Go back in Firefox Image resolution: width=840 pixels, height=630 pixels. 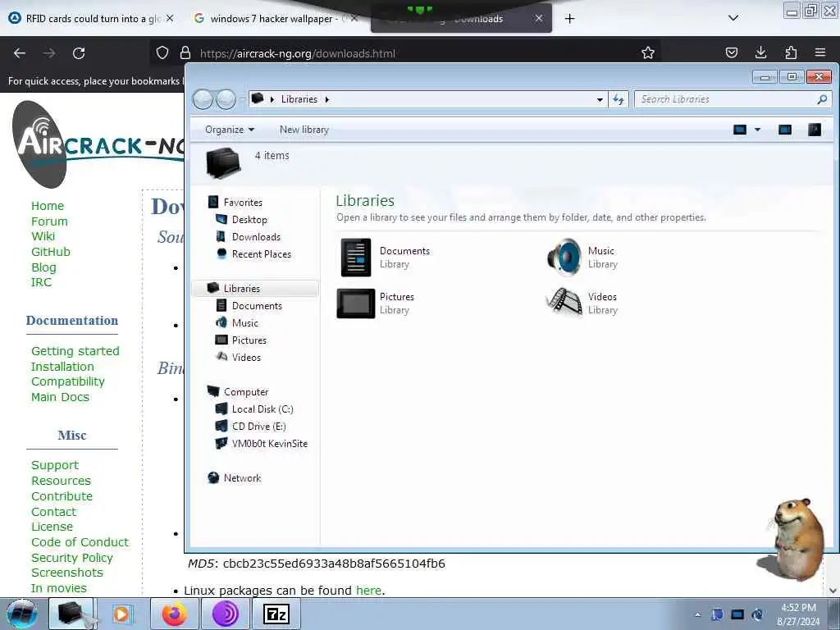(x=20, y=53)
